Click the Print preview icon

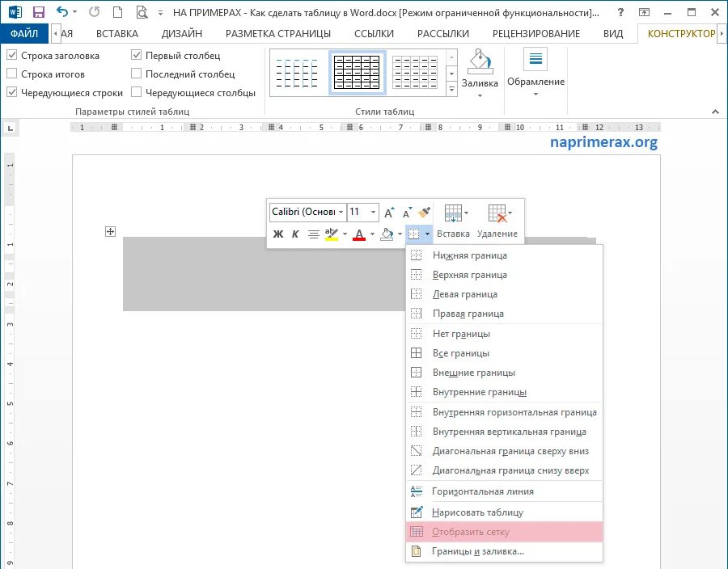(142, 12)
